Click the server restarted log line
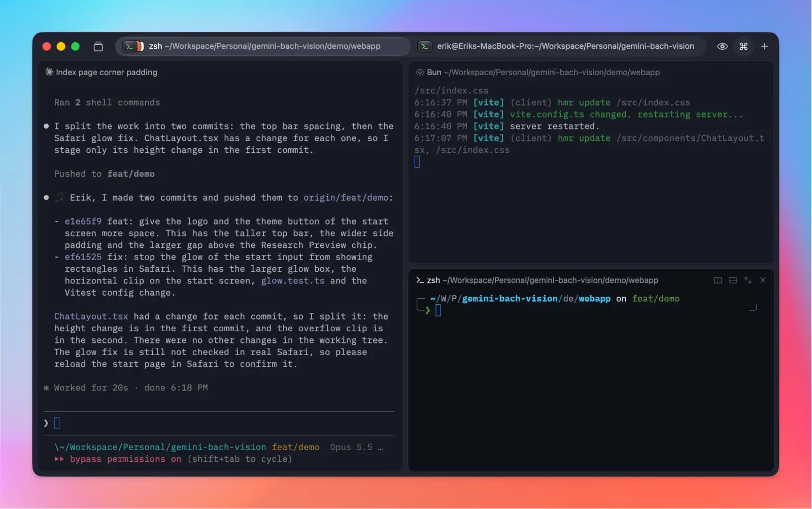812x509 pixels. coord(506,126)
